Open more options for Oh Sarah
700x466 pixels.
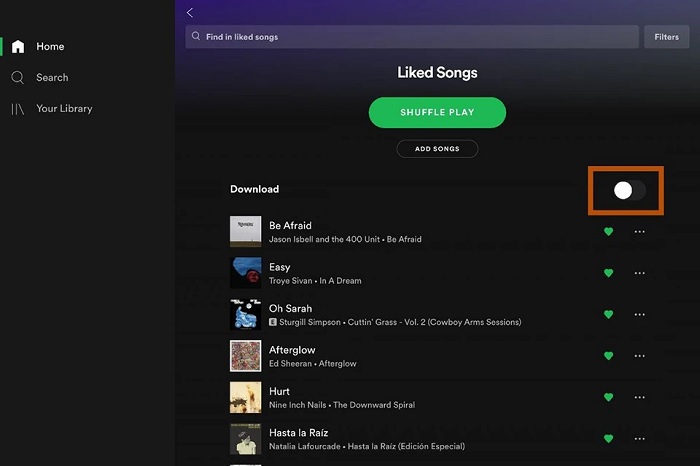pos(639,314)
